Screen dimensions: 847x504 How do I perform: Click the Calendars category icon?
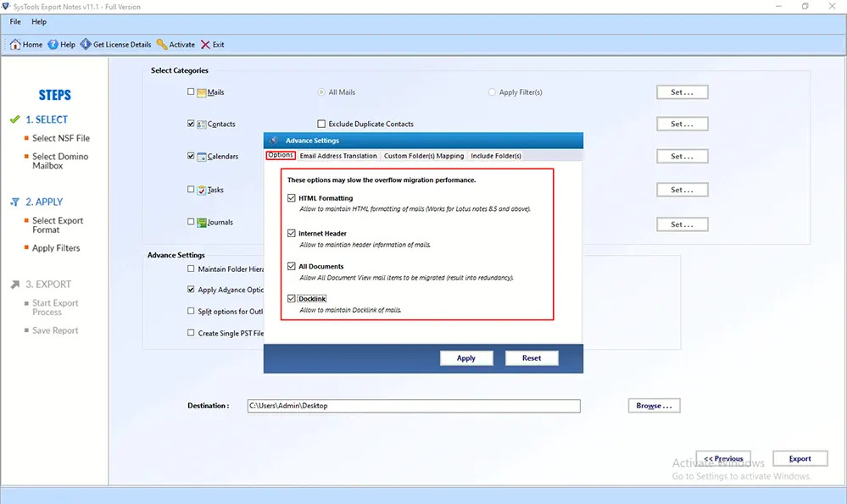tap(202, 157)
